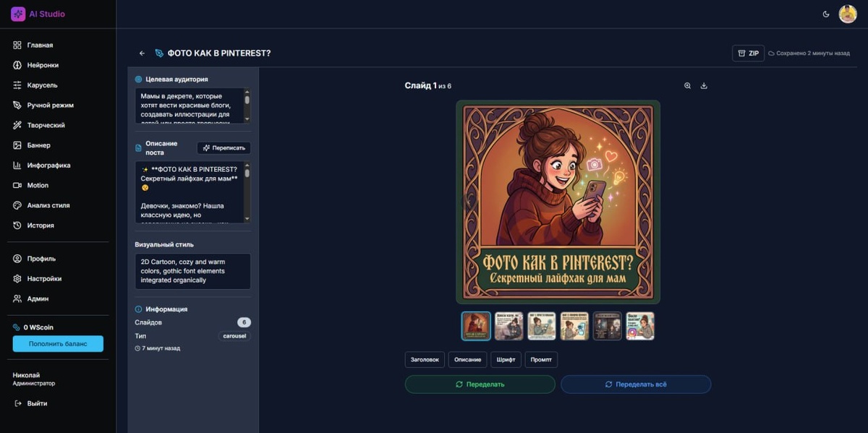The height and width of the screenshot is (433, 868).
Task: Click the Информация info icon
Action: click(x=139, y=309)
